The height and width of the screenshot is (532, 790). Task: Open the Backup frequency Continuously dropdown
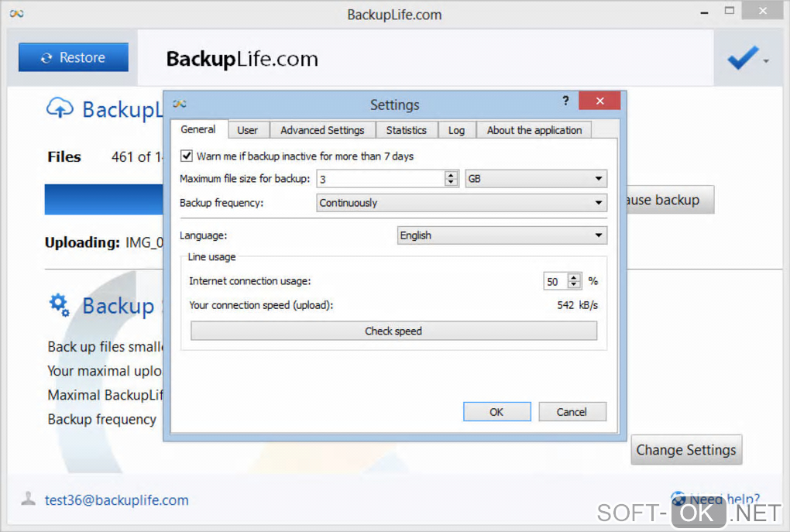[x=462, y=203]
